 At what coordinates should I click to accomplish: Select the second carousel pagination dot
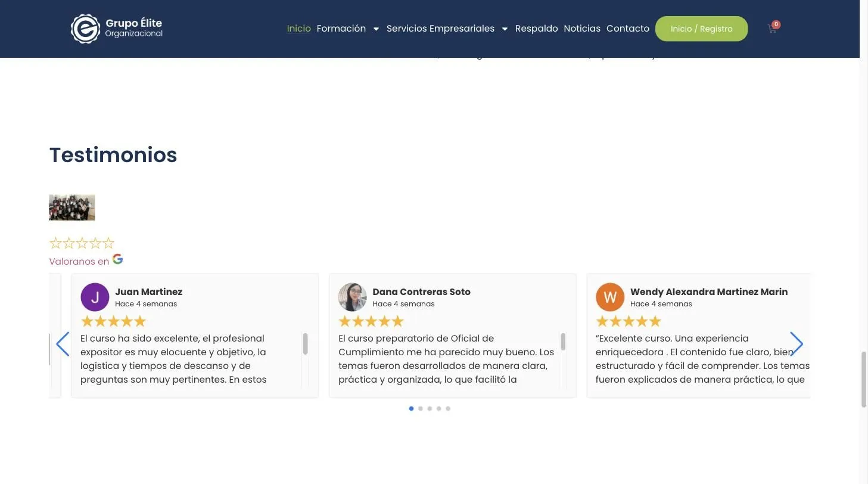coord(421,408)
